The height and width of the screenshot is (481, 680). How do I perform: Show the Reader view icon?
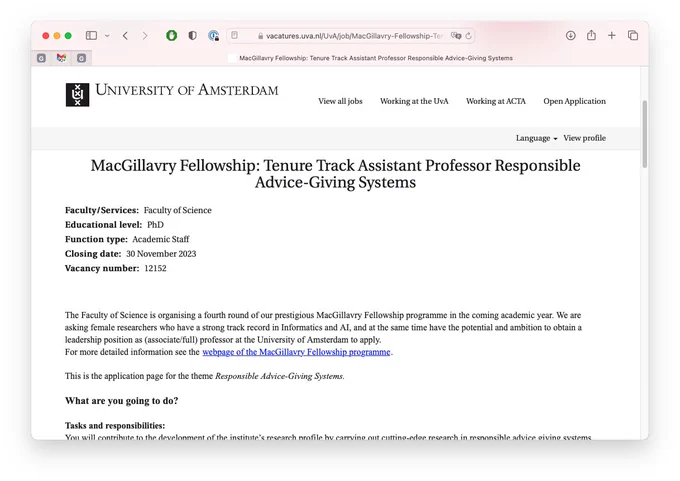tap(235, 36)
